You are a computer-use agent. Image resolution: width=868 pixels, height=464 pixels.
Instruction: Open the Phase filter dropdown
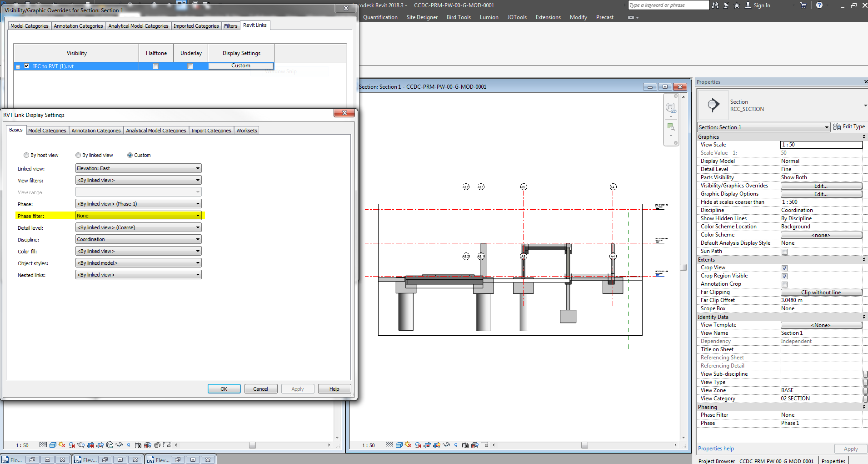tap(138, 216)
